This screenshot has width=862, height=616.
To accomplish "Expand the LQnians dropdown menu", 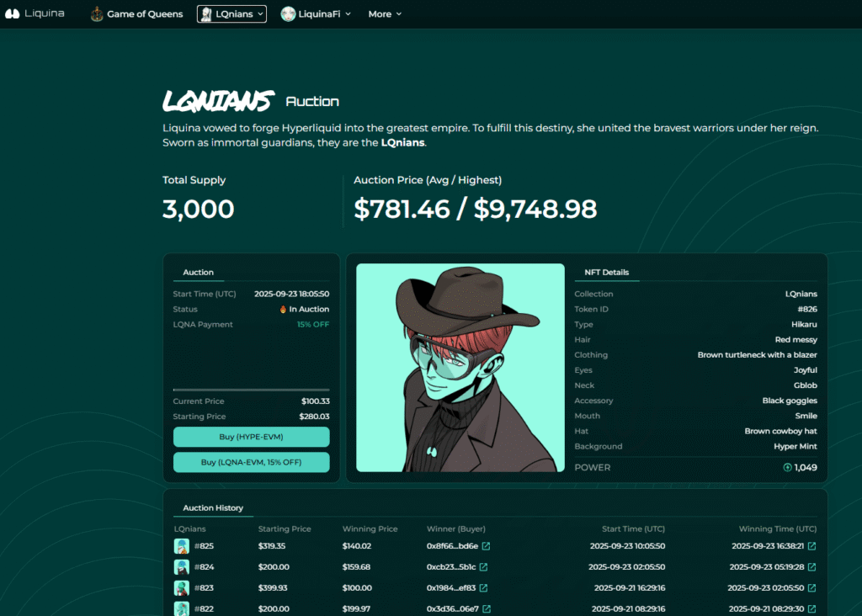I will point(260,14).
